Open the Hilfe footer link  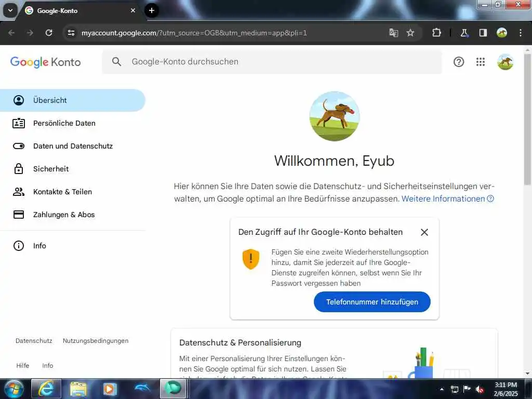click(23, 365)
